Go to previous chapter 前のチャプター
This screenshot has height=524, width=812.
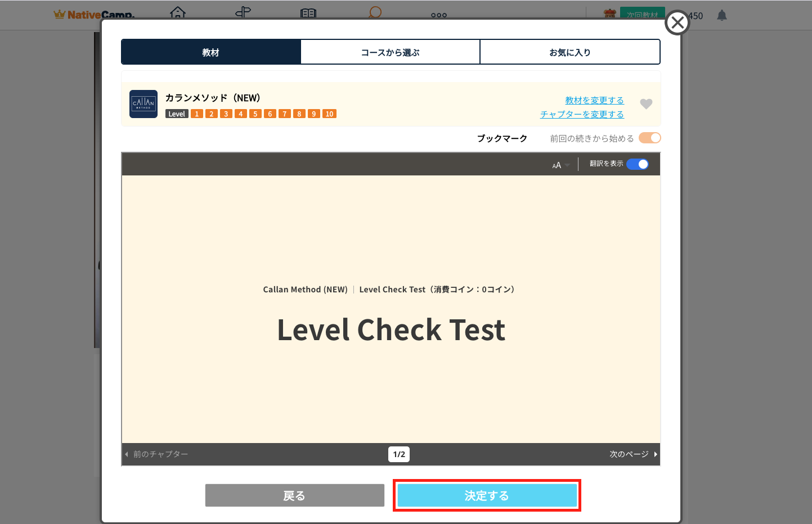point(157,454)
